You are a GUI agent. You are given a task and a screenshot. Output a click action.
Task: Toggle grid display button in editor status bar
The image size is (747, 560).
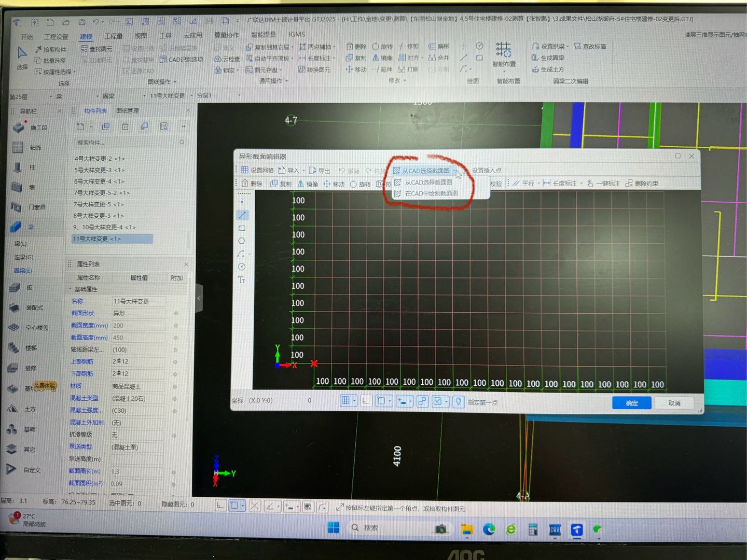(345, 401)
